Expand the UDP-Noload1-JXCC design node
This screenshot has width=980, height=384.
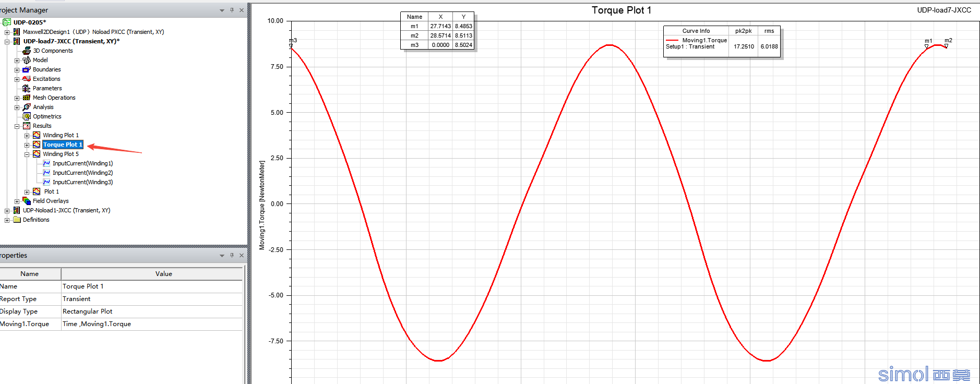pos(7,211)
